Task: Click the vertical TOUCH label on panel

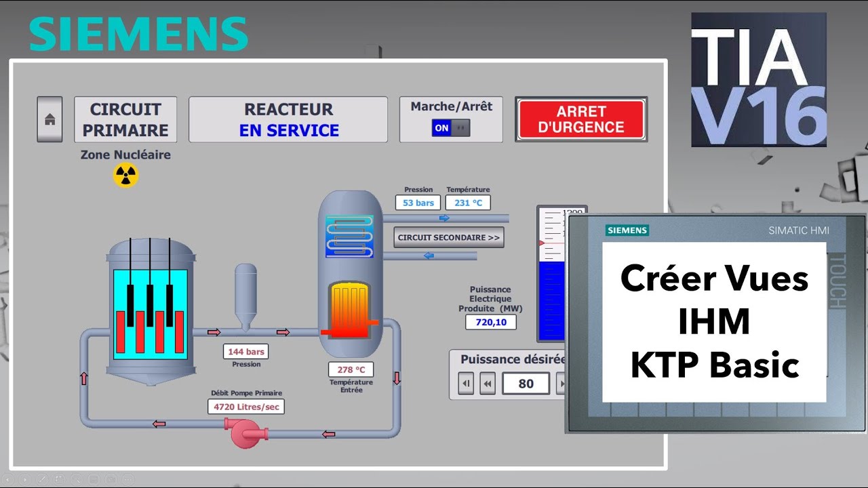Action: coord(837,281)
